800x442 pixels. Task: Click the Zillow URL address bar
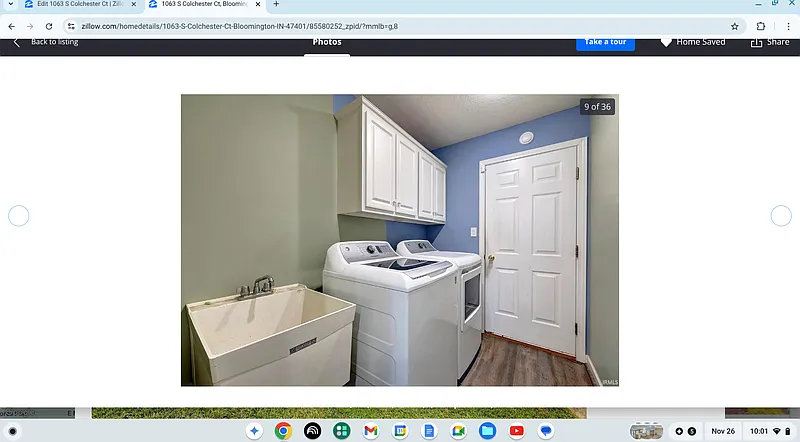[x=403, y=27]
